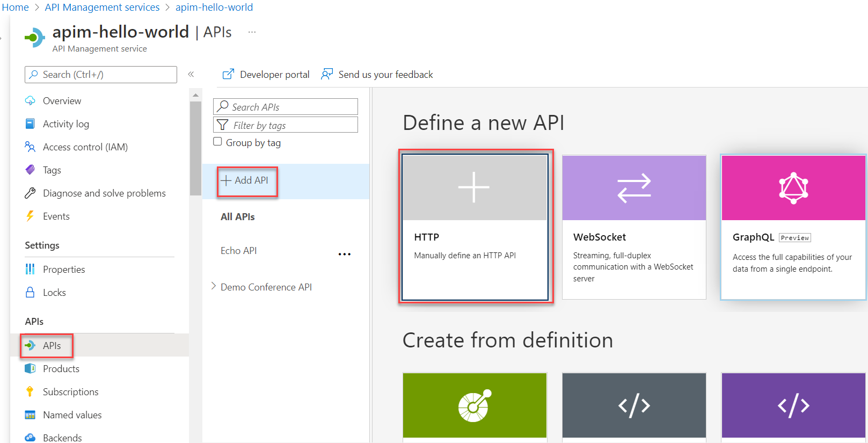
Task: Click the Named values table icon
Action: point(30,415)
